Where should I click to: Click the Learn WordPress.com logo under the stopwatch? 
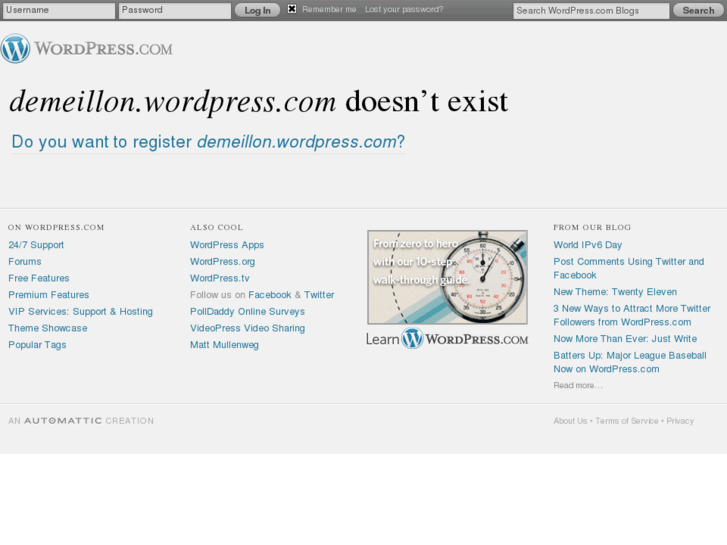(x=447, y=338)
